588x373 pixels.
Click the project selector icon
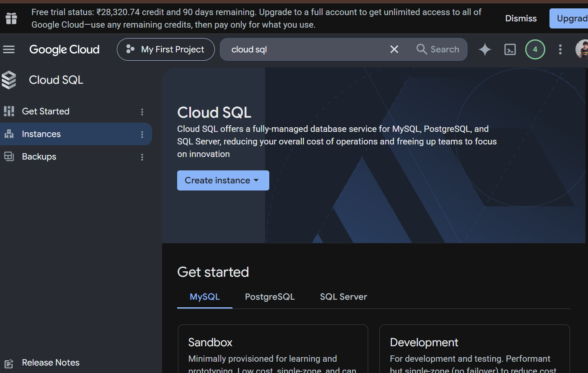(x=130, y=49)
